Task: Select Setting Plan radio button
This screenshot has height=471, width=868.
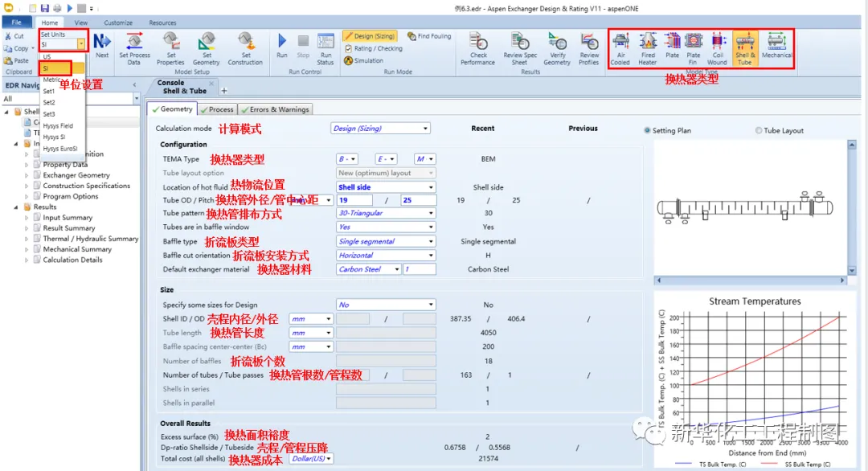Action: (647, 131)
